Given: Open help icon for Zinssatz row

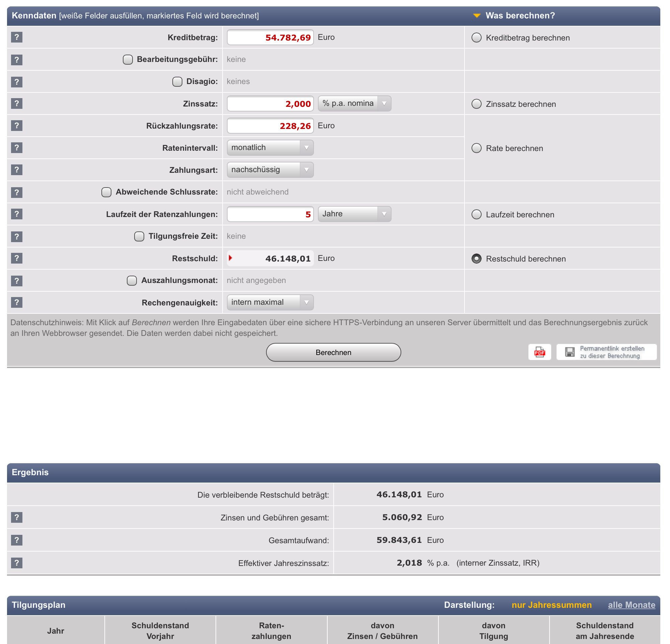Looking at the screenshot, I should (x=16, y=103).
